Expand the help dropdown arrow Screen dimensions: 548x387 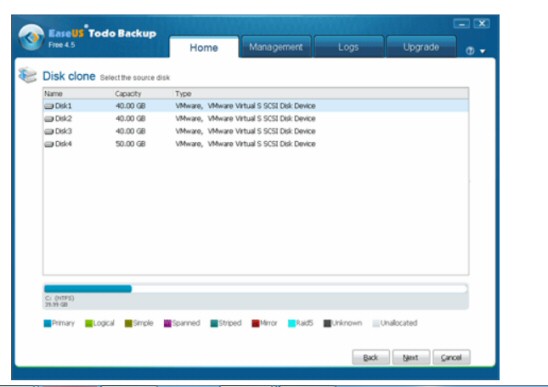(x=483, y=51)
